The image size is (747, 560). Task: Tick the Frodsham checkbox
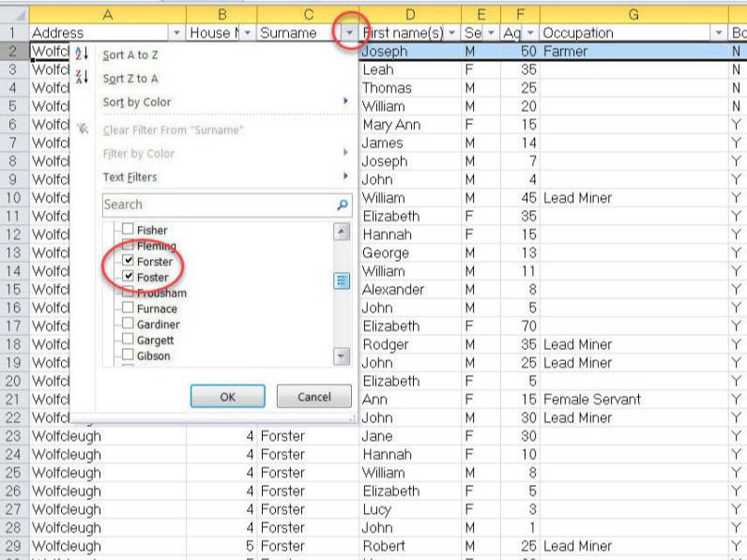128,292
